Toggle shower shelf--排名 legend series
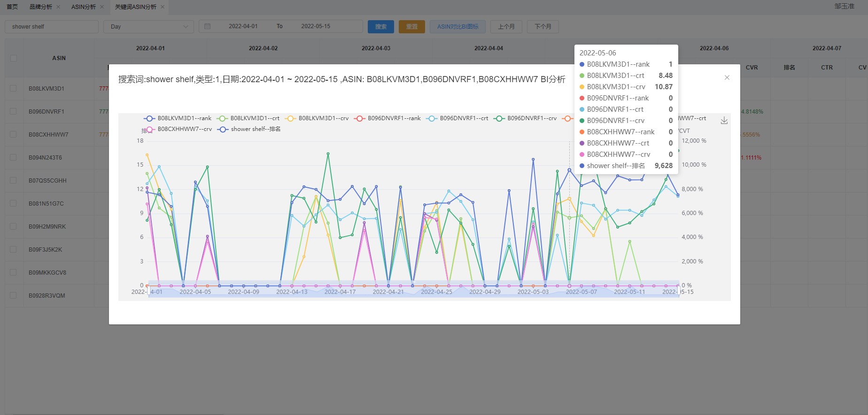Screen dimensions: 868x415 pos(249,129)
